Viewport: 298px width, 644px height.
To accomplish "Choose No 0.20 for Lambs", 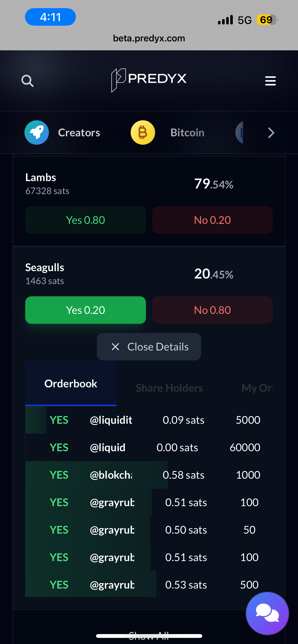I will click(212, 220).
